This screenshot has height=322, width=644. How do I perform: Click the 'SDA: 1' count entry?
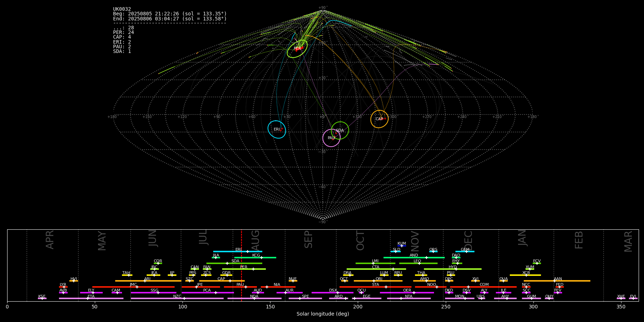[x=122, y=52]
